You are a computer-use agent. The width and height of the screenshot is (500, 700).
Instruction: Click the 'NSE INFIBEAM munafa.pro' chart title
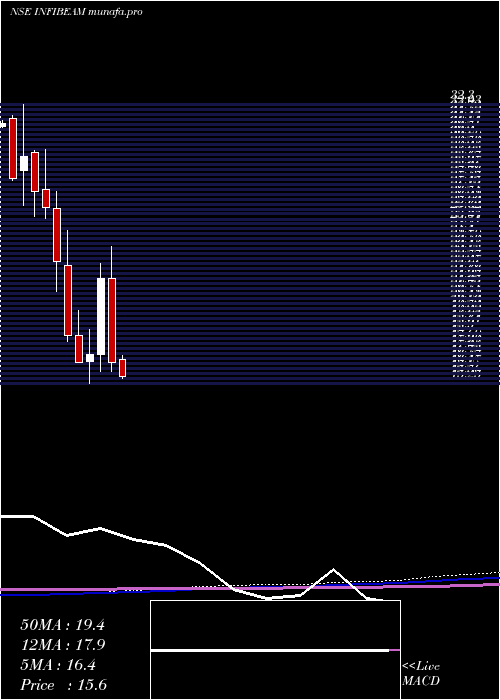[76, 12]
